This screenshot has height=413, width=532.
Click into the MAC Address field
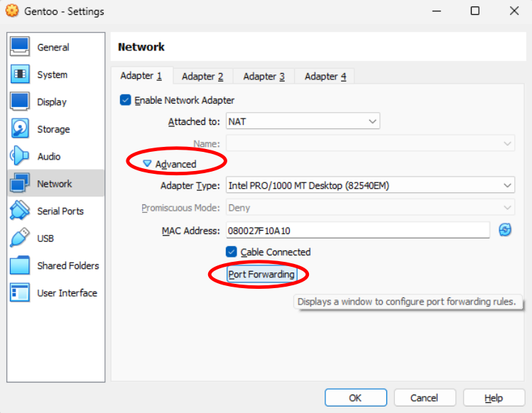[358, 230]
